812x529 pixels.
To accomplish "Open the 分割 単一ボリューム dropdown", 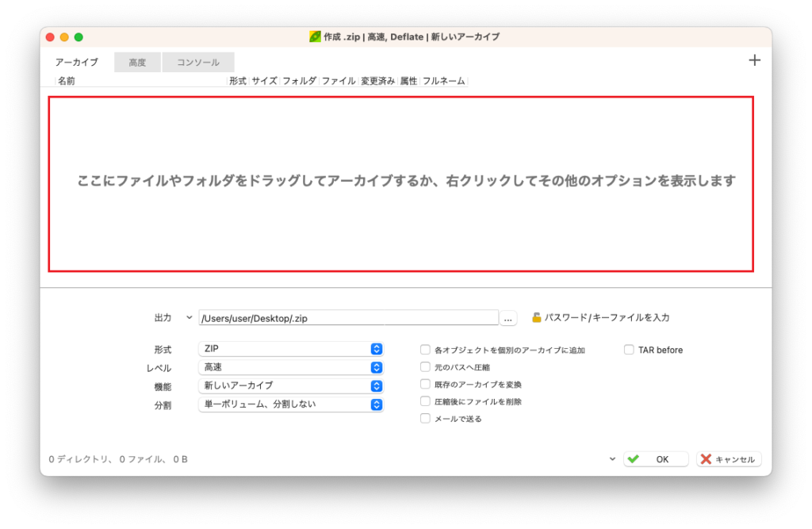I will point(290,404).
